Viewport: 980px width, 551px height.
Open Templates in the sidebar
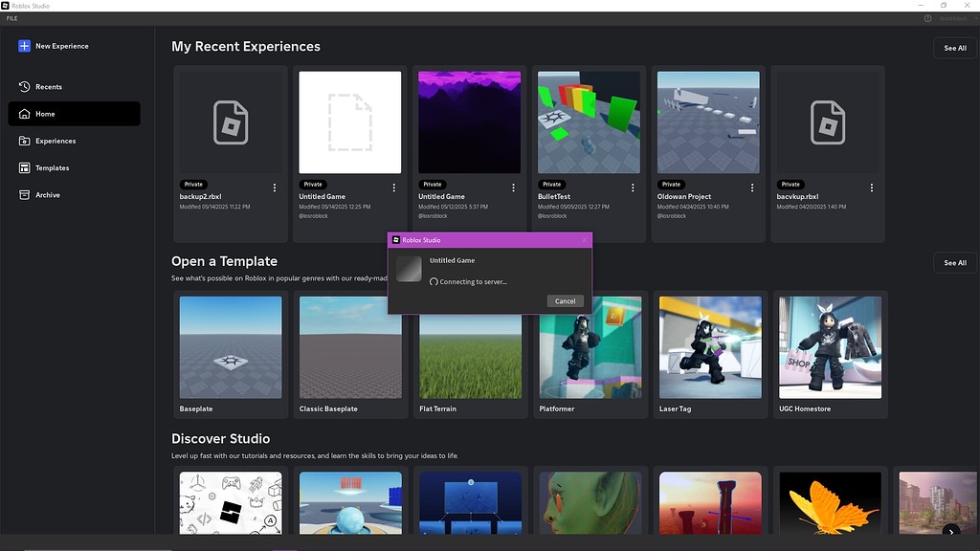pos(74,168)
